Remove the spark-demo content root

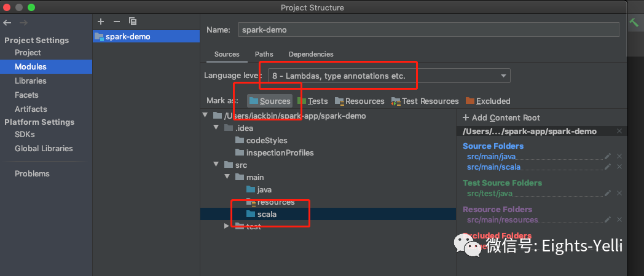pos(619,131)
